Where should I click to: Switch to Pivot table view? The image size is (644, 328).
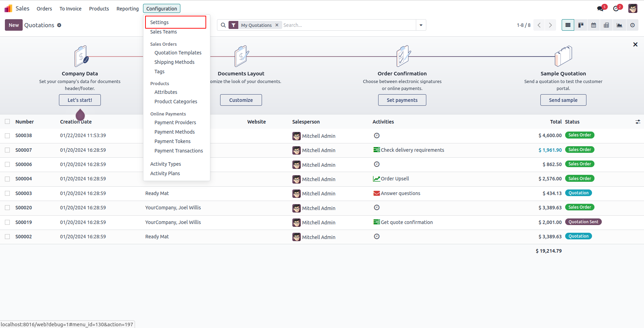tap(606, 25)
